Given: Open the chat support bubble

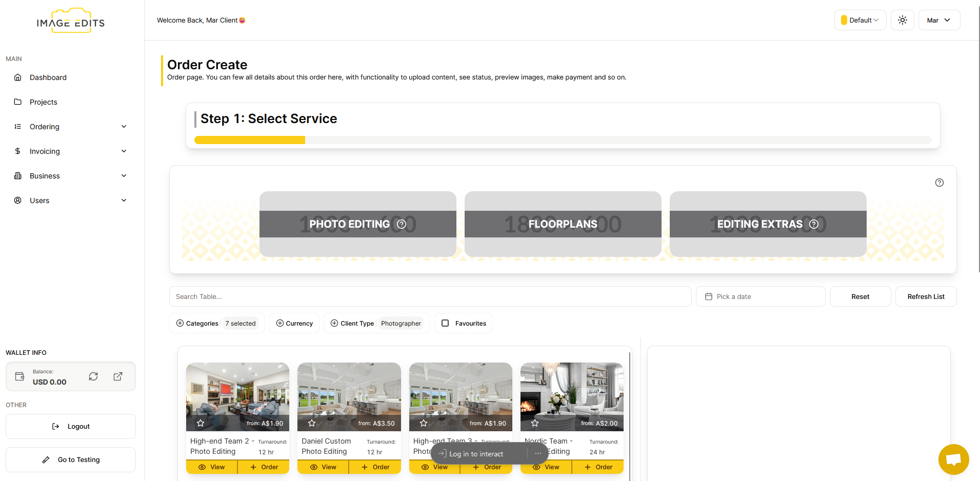Looking at the screenshot, I should coord(953,459).
